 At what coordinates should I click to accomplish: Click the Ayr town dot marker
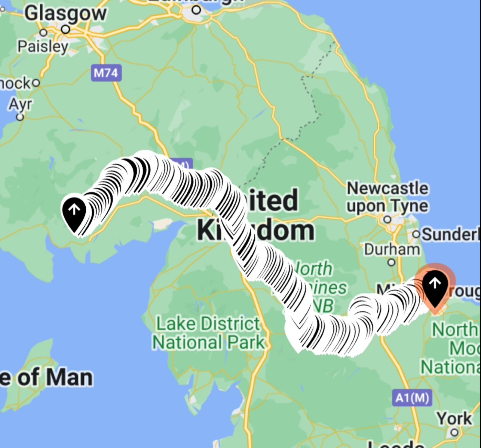[x=20, y=117]
